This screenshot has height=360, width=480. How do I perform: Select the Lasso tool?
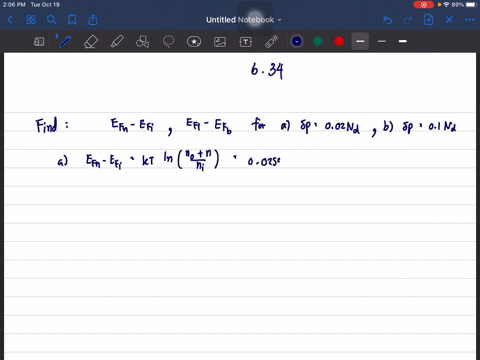click(168, 42)
